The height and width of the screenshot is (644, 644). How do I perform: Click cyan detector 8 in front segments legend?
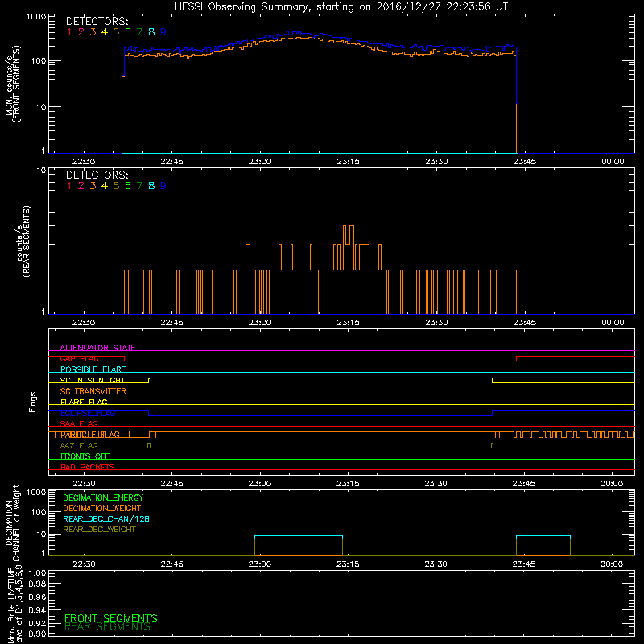[x=151, y=32]
